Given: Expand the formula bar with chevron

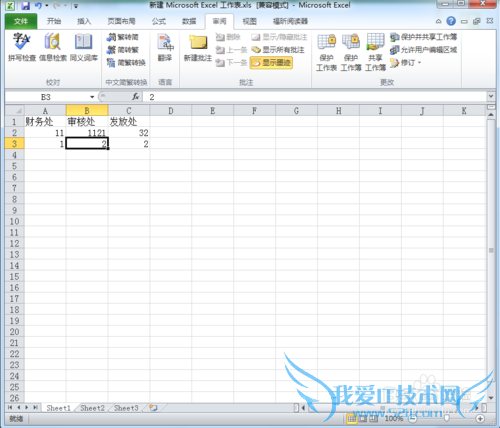Looking at the screenshot, I should coord(491,97).
